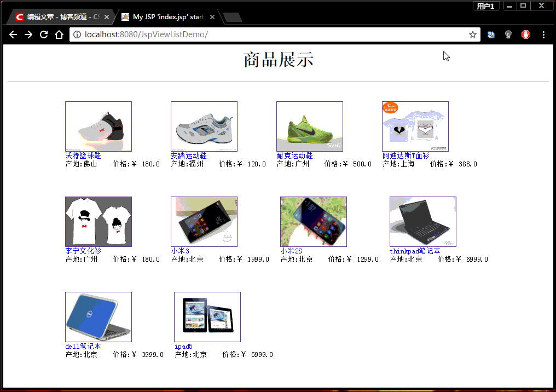
Task: Open the 阿迪达斯T血衫 link
Action: (x=406, y=155)
